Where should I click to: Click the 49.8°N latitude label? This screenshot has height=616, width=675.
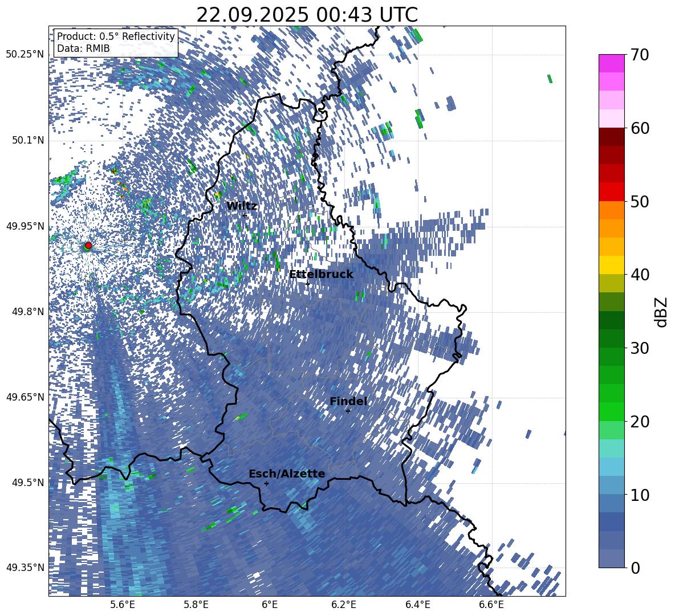coord(28,311)
